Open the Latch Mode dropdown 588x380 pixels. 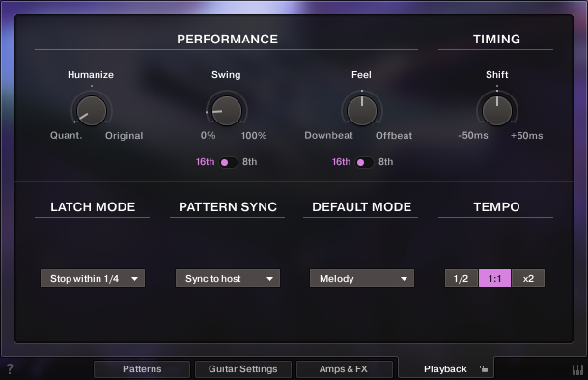click(93, 278)
